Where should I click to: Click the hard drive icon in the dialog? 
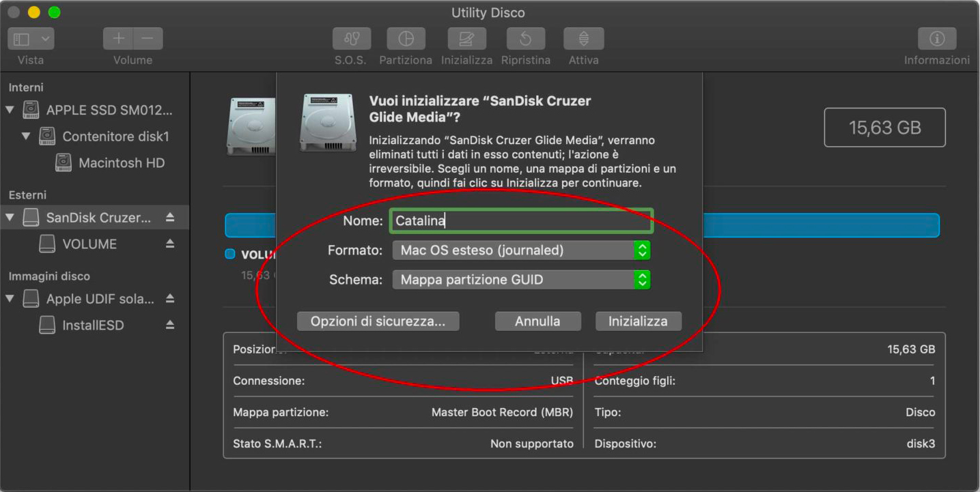tap(328, 123)
